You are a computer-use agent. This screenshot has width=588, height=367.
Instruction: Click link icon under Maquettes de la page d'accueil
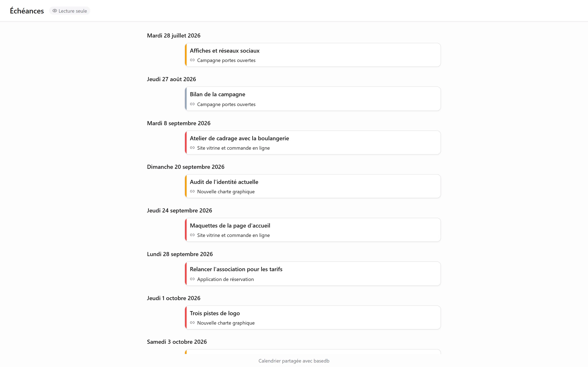192,235
